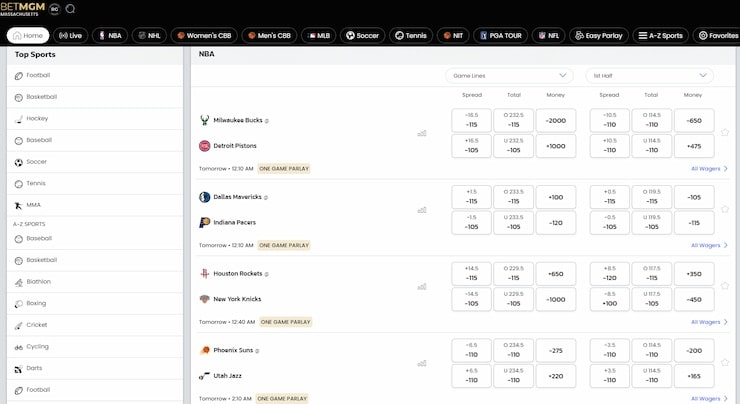Open the Tennis tab in top navigation
Screen dimensions: 740x404
(x=411, y=35)
